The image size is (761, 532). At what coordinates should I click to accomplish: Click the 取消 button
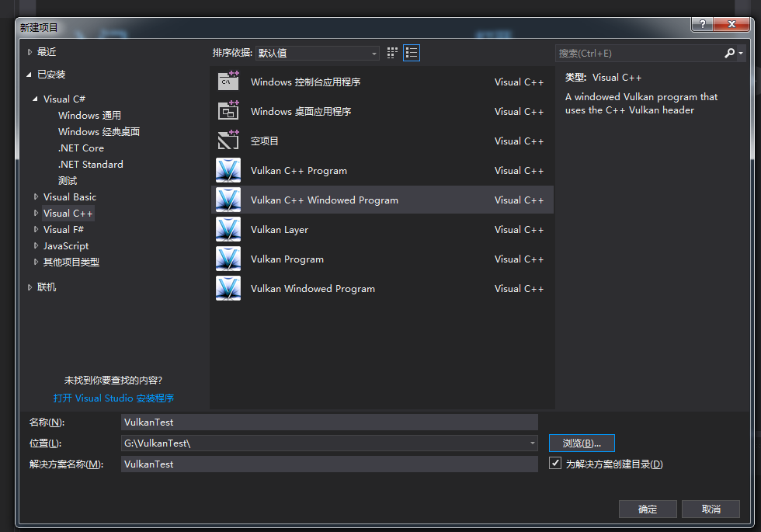click(x=711, y=509)
